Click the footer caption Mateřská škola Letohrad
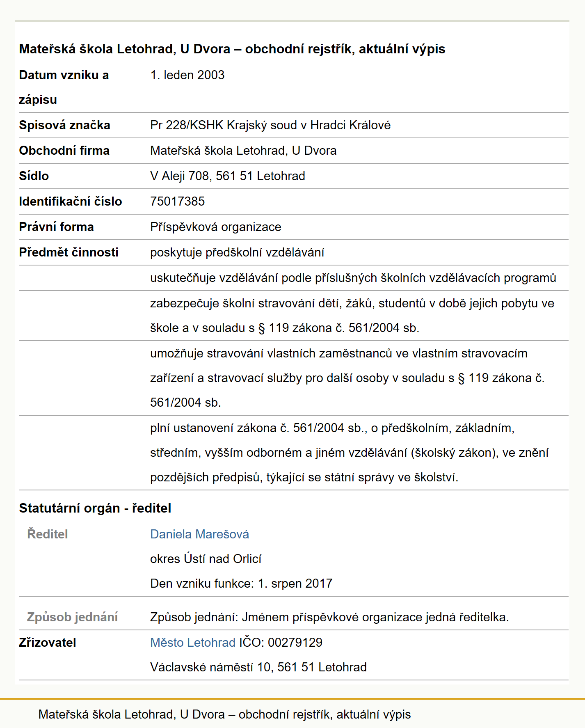This screenshot has width=585, height=728. (224, 714)
